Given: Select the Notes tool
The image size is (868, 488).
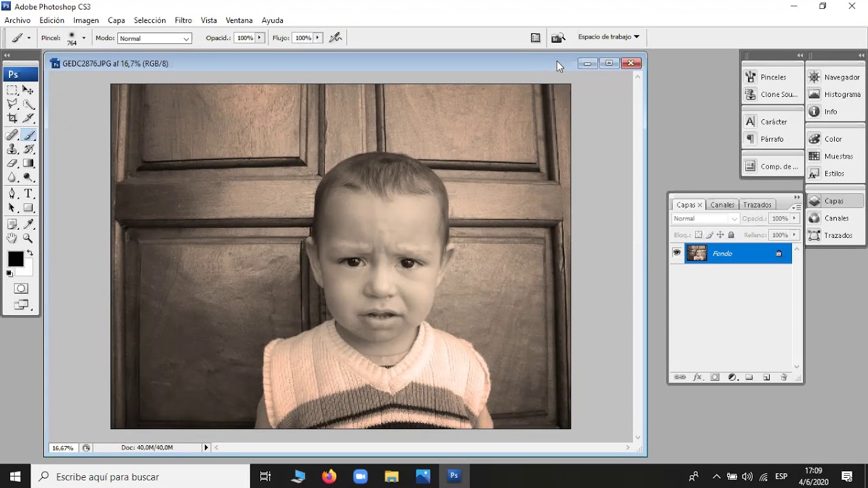Looking at the screenshot, I should (12, 224).
